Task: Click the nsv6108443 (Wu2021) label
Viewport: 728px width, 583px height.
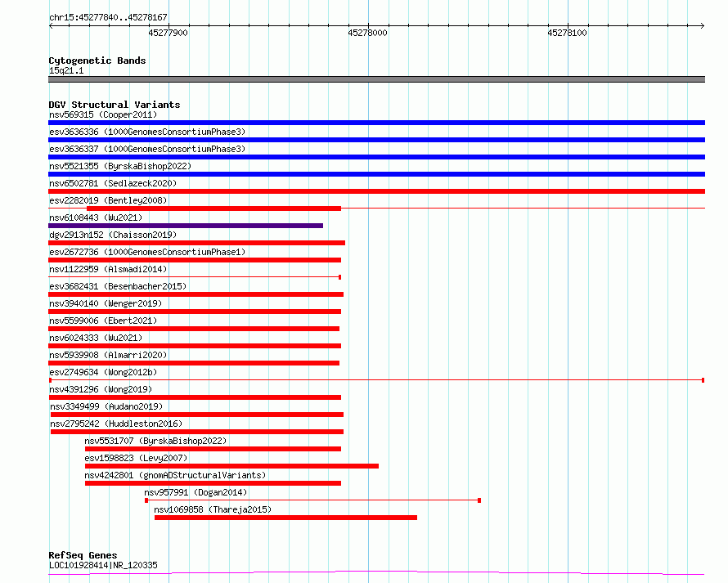Action: point(96,218)
